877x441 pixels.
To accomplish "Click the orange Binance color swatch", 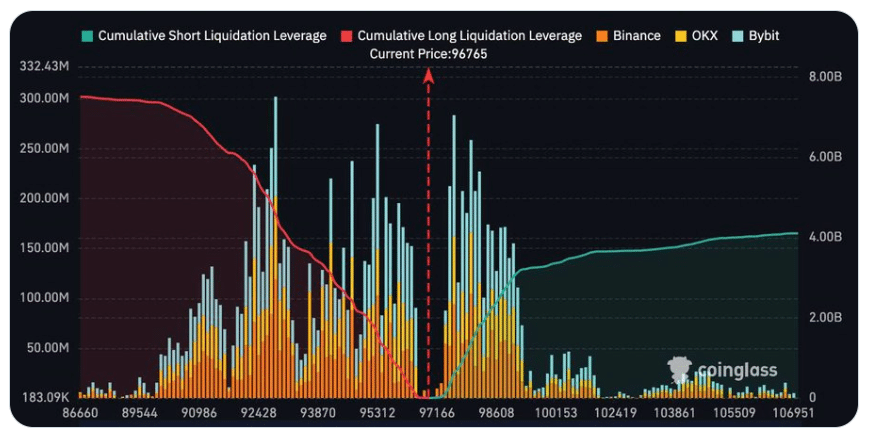I will pyautogui.click(x=602, y=36).
